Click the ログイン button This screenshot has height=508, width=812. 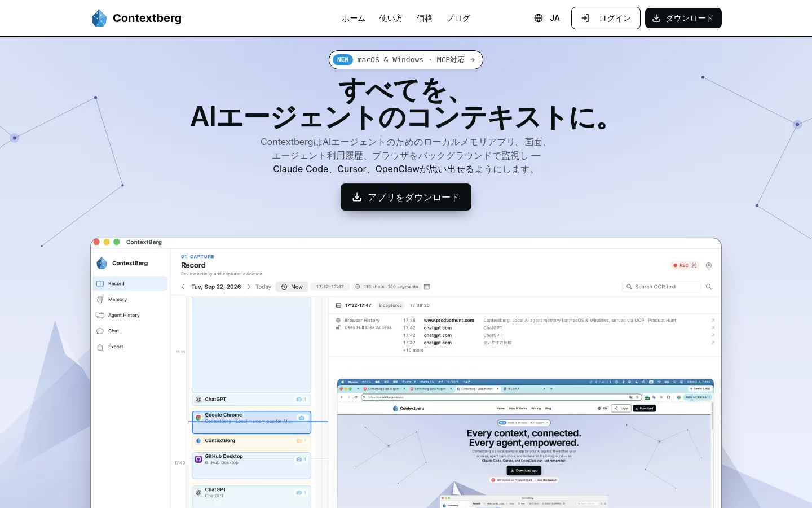606,18
